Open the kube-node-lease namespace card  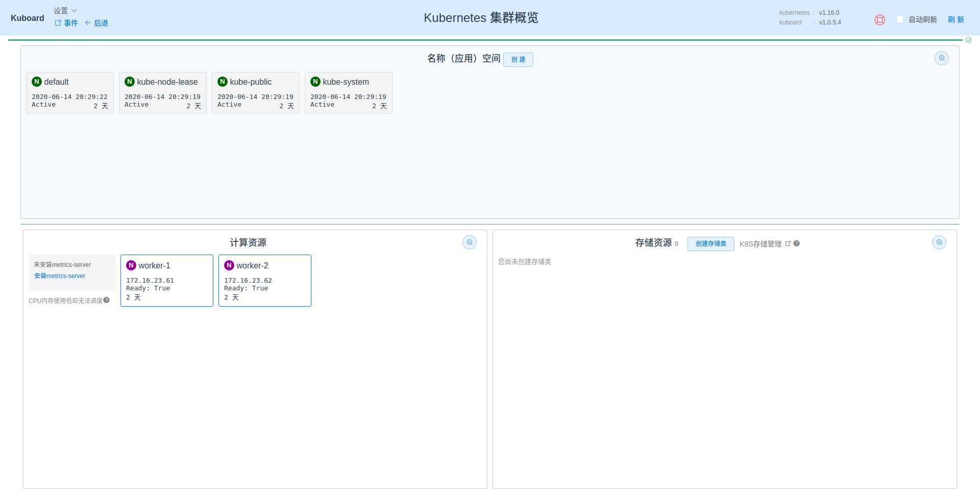click(x=163, y=93)
